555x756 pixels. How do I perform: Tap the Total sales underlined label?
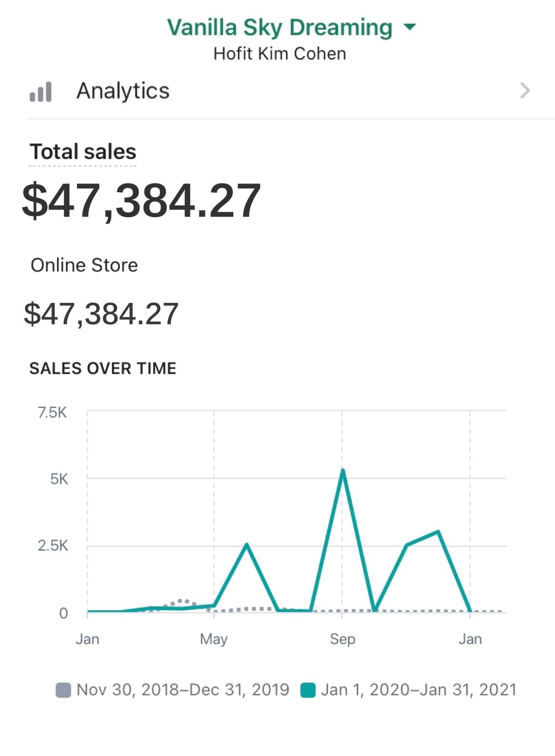[x=83, y=152]
